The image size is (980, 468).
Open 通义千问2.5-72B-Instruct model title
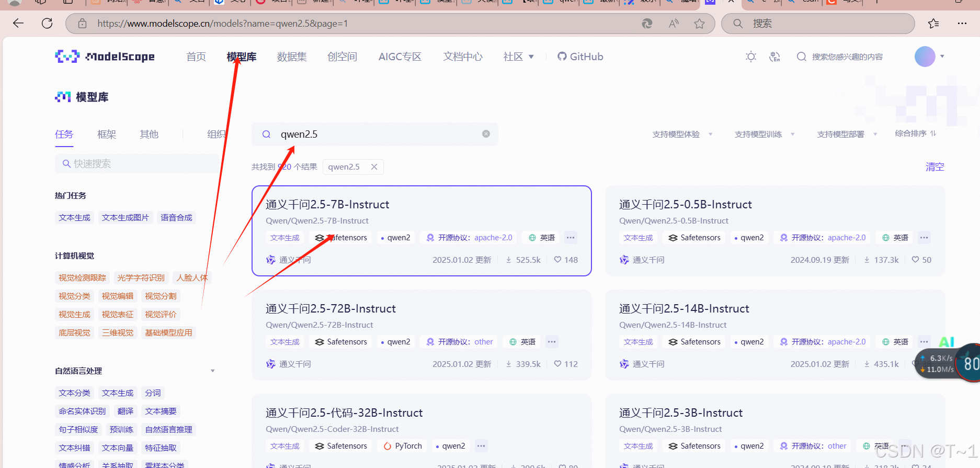pos(331,308)
